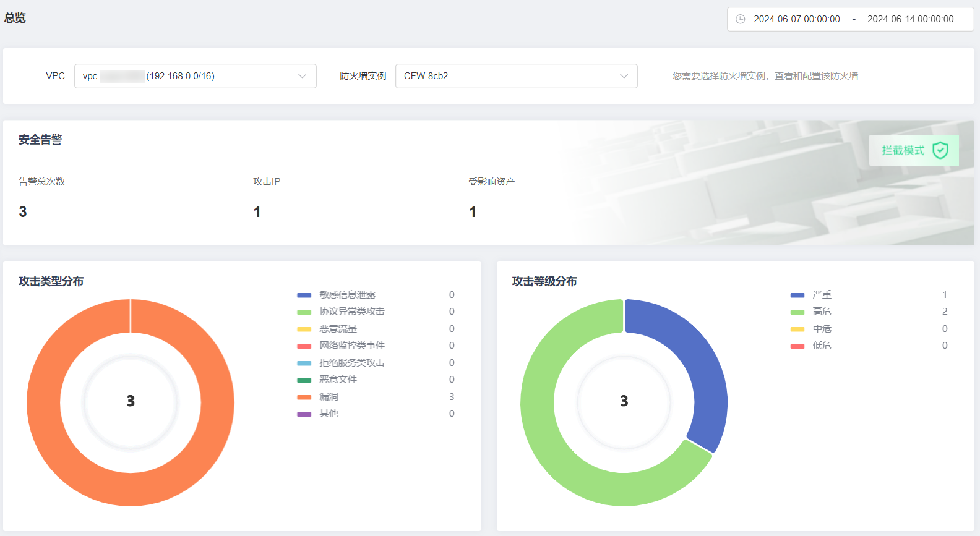Image resolution: width=980 pixels, height=536 pixels.
Task: Click the 协议异常类攻击 green legend swatch
Action: coord(304,312)
